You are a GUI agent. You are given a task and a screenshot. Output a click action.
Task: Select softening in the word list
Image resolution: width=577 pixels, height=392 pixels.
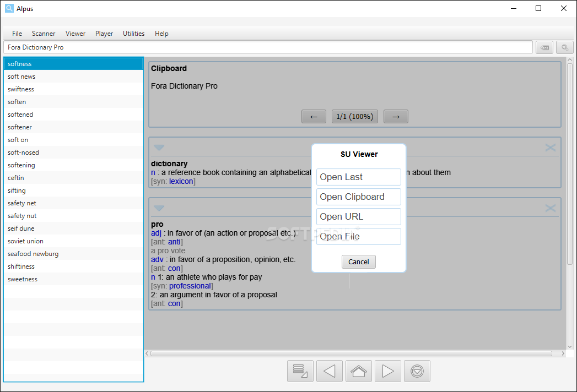[x=74, y=165]
